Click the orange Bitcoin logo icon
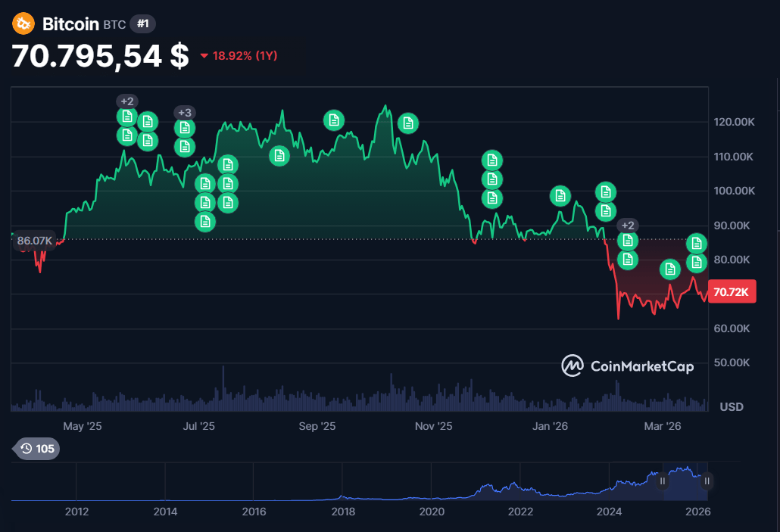This screenshot has height=532, width=780. point(23,23)
